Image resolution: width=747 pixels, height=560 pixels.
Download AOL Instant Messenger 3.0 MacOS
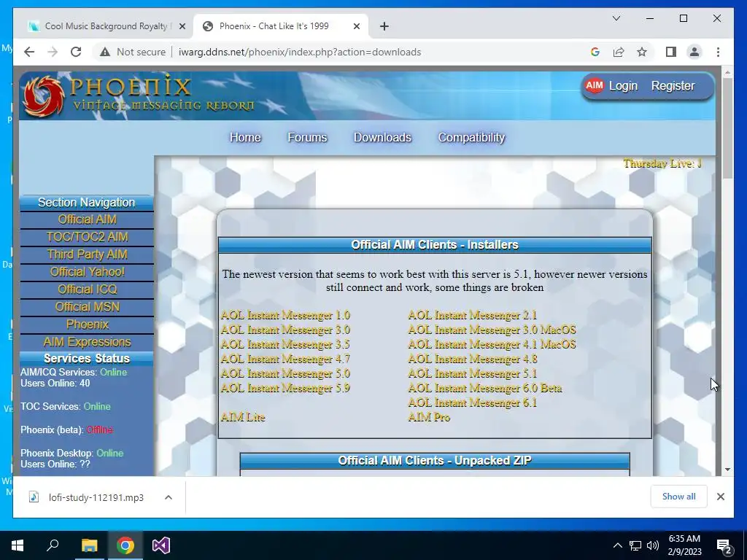click(492, 330)
